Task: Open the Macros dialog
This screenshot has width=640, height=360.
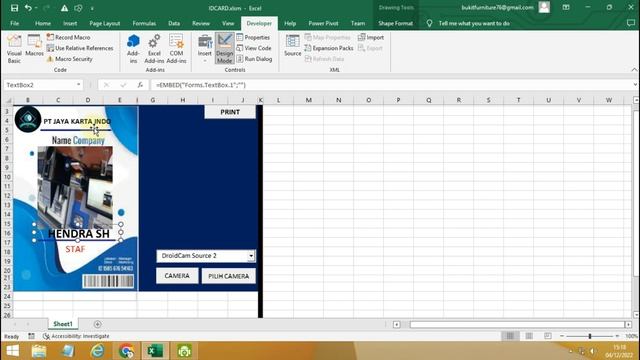Action: [x=34, y=46]
